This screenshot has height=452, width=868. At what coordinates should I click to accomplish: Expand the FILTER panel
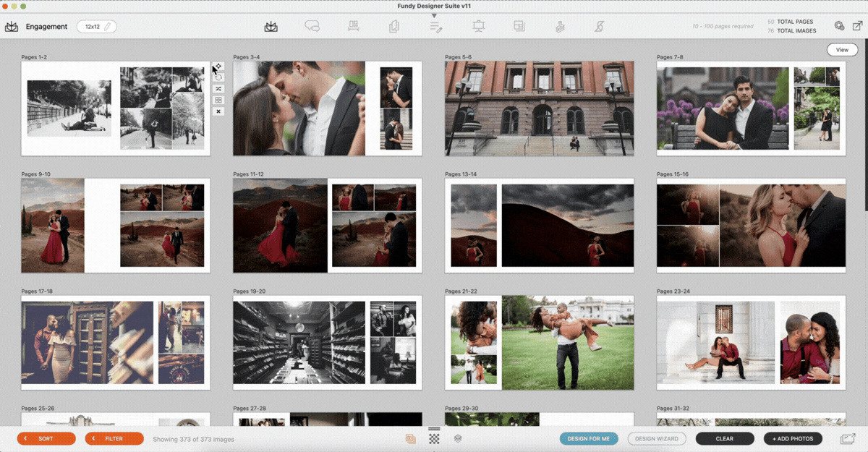click(114, 439)
